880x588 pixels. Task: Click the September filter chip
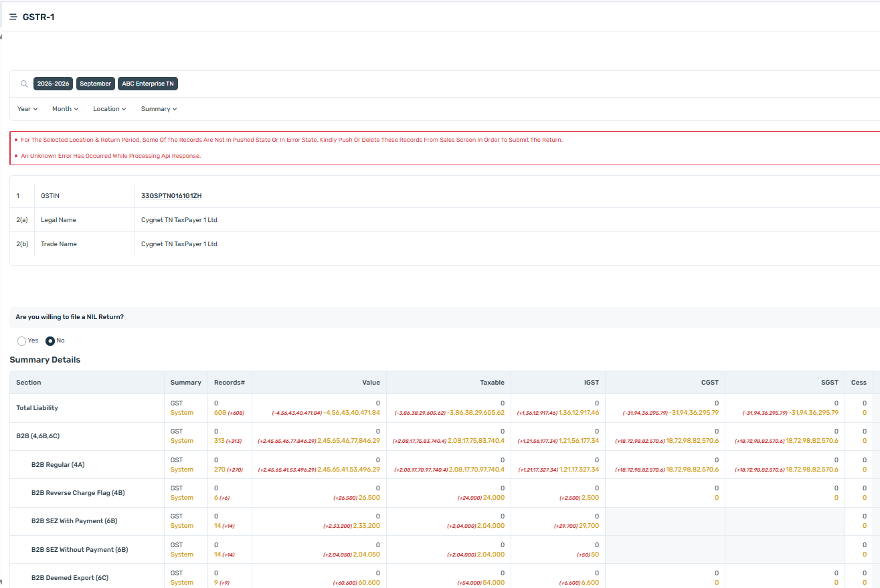point(96,84)
